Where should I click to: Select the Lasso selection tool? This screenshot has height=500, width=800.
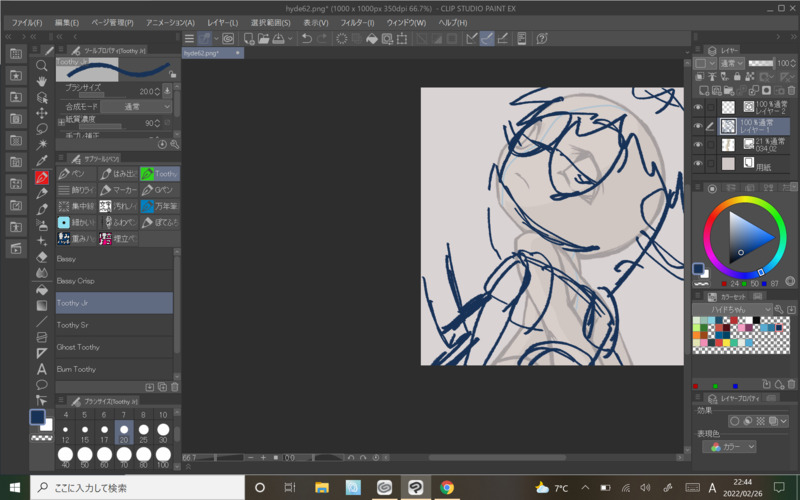coord(42,129)
